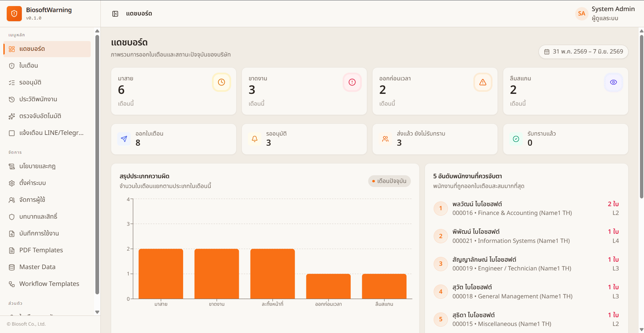The height and width of the screenshot is (333, 644).
Task: Open บทบาทและสิทธิ์ menu item
Action: (47, 217)
